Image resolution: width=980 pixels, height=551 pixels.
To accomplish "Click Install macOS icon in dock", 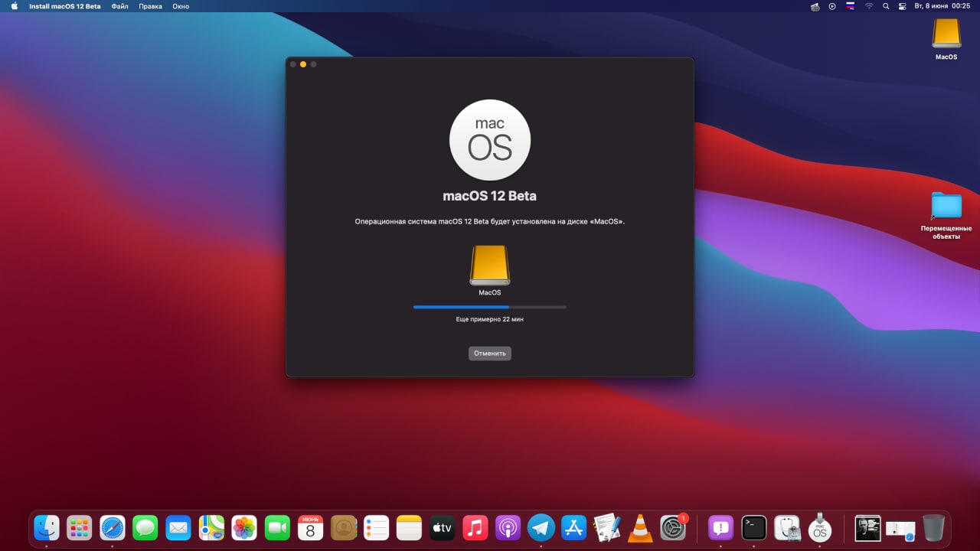I will tap(820, 527).
